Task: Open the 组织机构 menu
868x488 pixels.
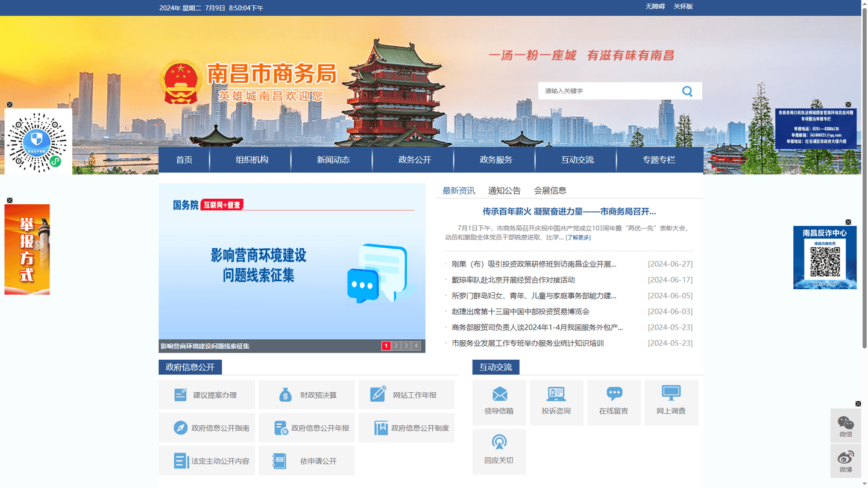Action: pos(252,160)
